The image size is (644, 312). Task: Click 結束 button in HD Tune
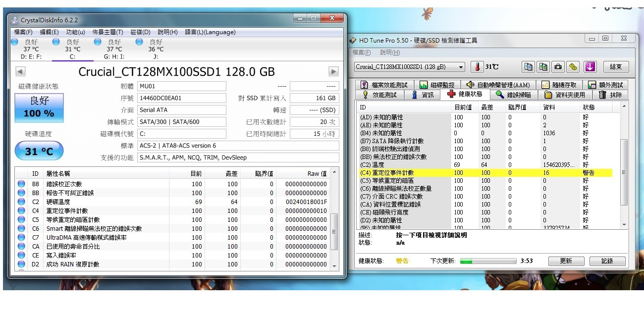coord(616,67)
